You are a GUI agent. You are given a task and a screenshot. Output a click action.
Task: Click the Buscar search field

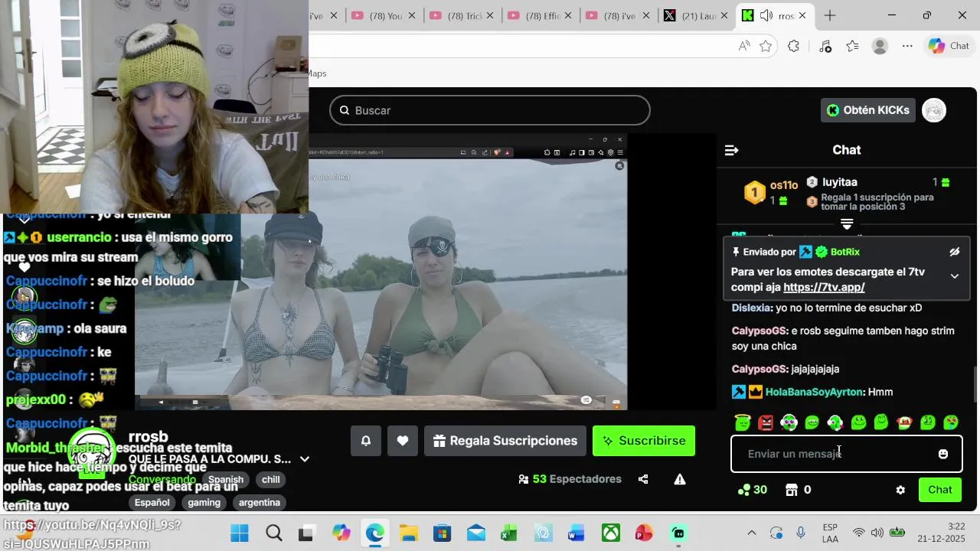pyautogui.click(x=490, y=110)
